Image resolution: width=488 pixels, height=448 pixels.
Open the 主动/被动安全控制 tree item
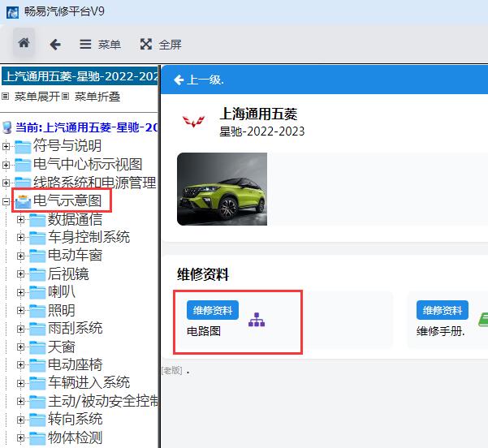[103, 401]
